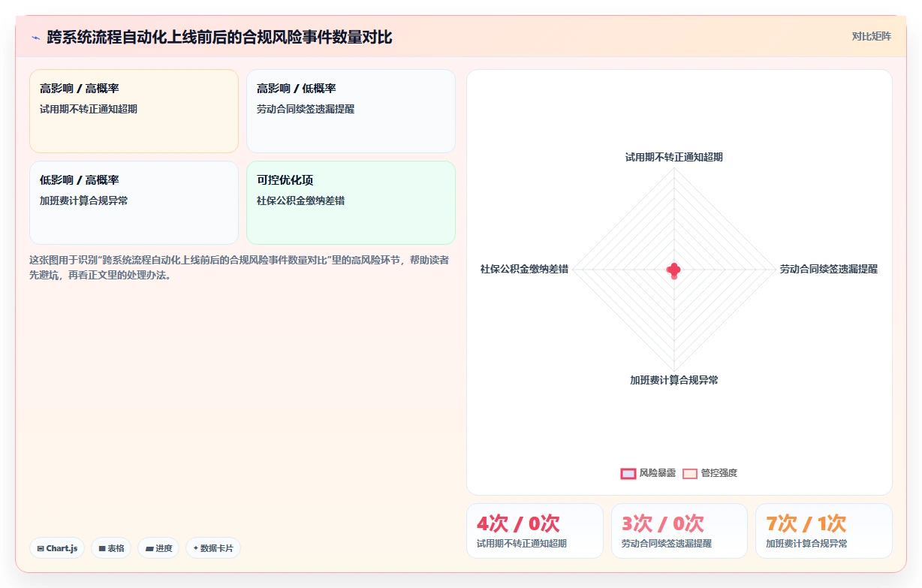This screenshot has width=922, height=588.
Task: Click the 对比矩阵 label in header
Action: point(871,36)
